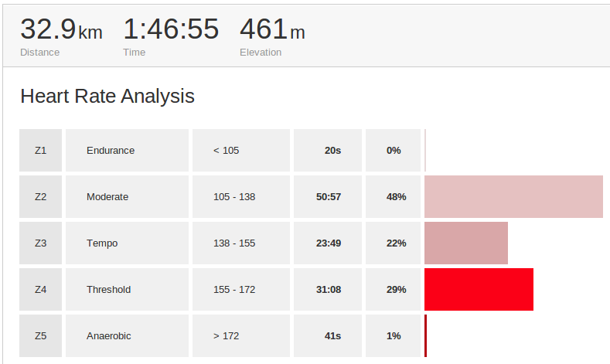Select the dusty pink Tempo zone bar
This screenshot has height=364, width=610.
tap(466, 243)
